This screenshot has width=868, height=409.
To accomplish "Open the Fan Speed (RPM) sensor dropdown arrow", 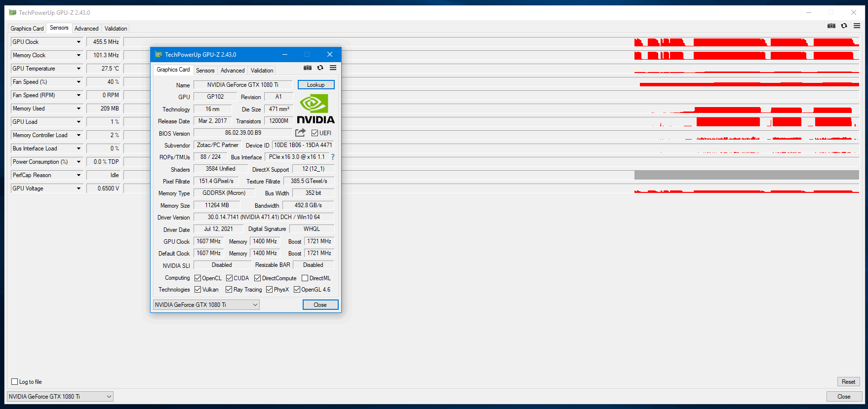I will pyautogui.click(x=79, y=95).
